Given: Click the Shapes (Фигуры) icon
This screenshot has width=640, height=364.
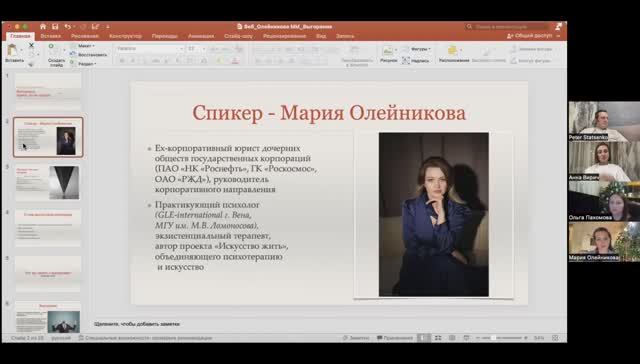Looking at the screenshot, I should [x=406, y=49].
